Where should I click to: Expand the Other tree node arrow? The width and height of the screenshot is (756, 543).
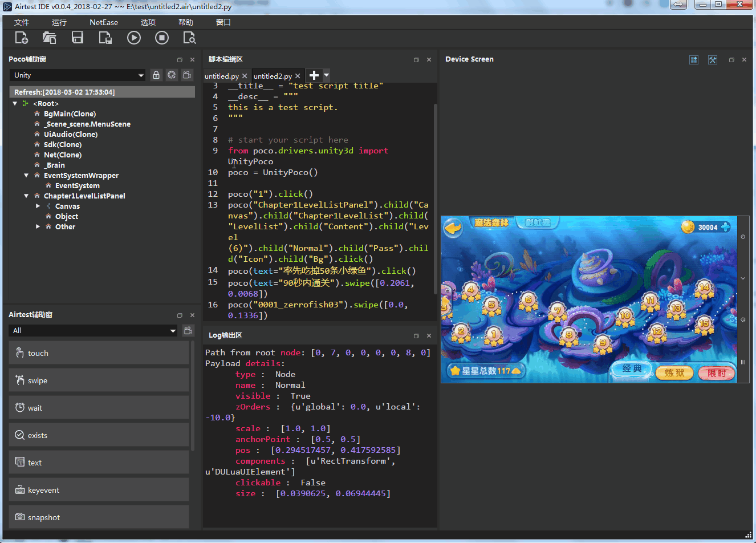[38, 226]
